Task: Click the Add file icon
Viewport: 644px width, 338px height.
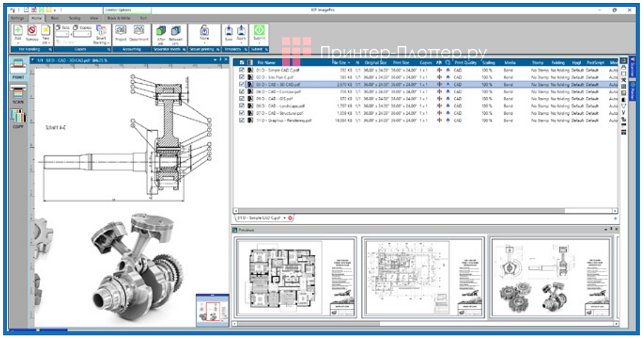Action: click(x=18, y=30)
